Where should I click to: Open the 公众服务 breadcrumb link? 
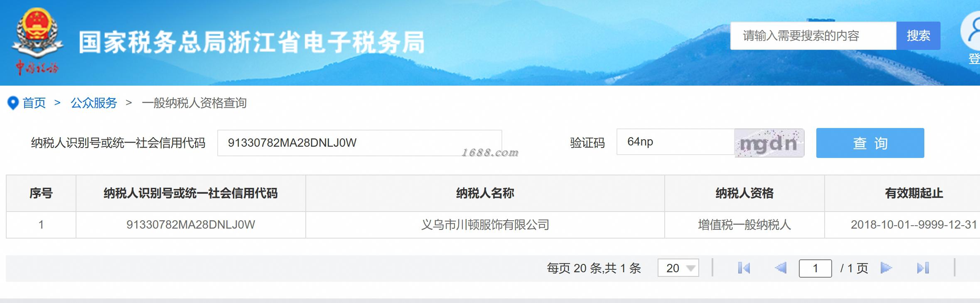(94, 103)
